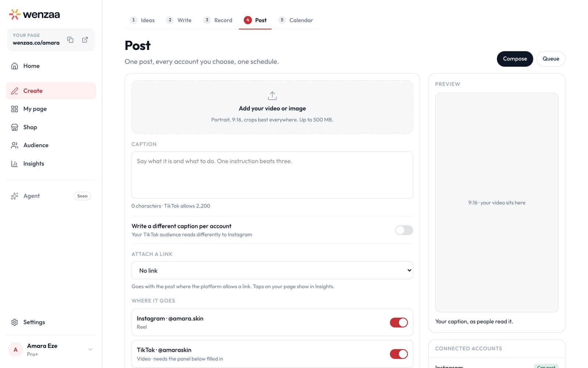Go to the Record step tab
The height and width of the screenshot is (368, 588).
218,20
